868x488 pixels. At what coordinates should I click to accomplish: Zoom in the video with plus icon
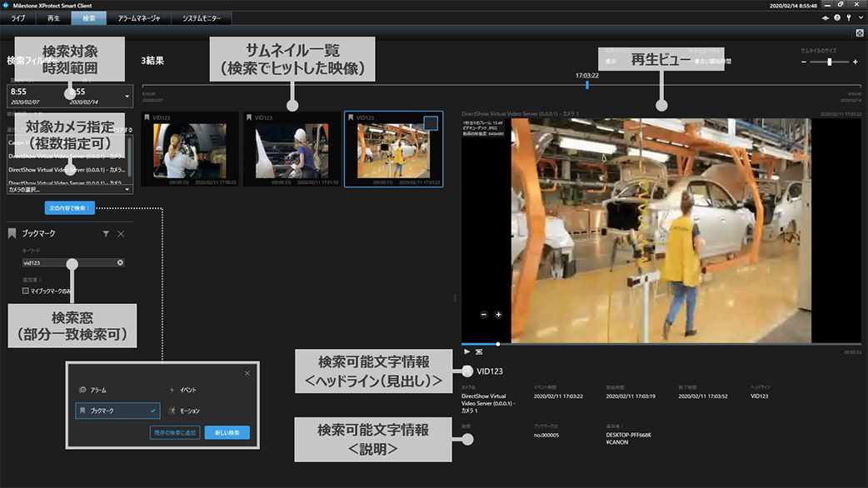pyautogui.click(x=498, y=315)
